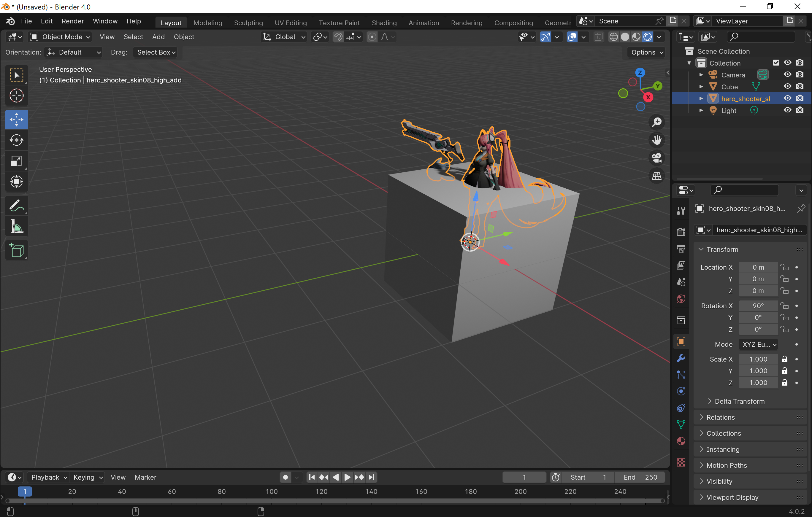Open the Render properties tab
812x517 pixels.
[681, 232]
